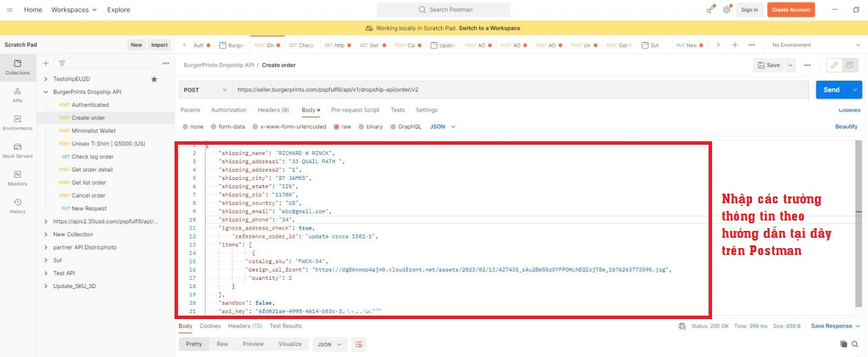Open the Mock Servers sidebar panel

tap(17, 150)
